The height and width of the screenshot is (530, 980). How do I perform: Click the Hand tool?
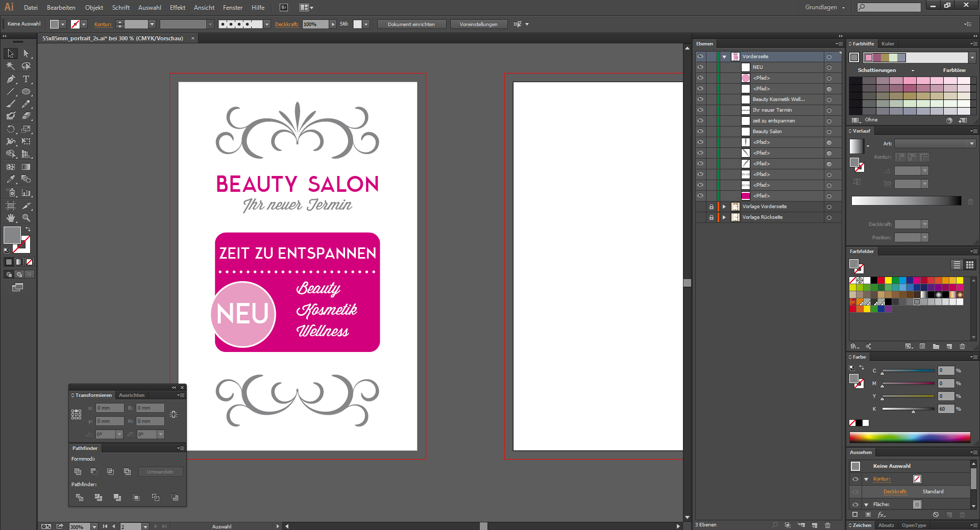pos(11,218)
